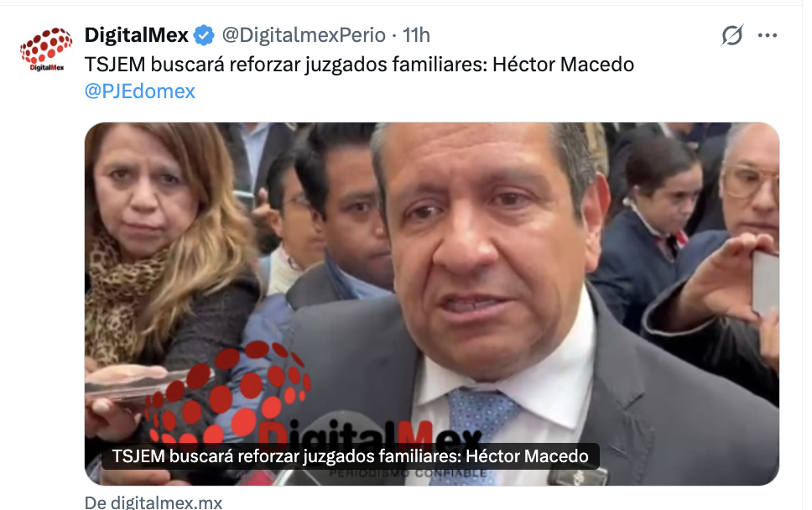Click the DigitalMex display name

tap(136, 35)
